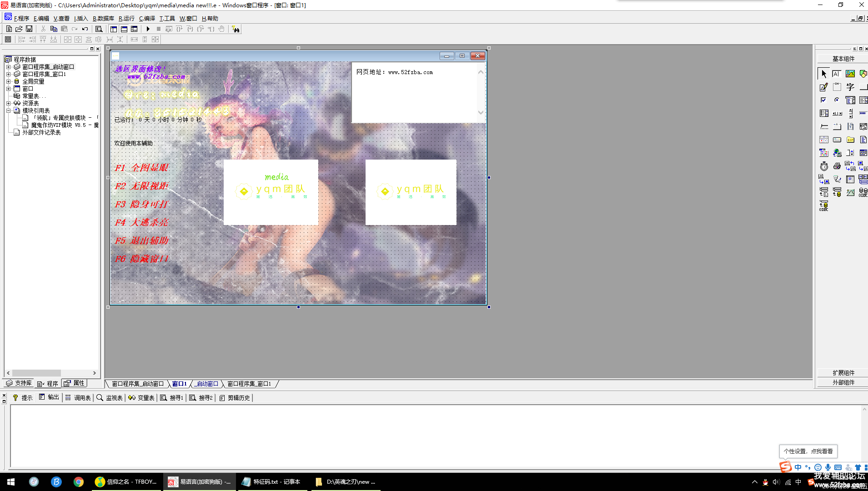Select the yellow DIR directory box component
The height and width of the screenshot is (491, 868).
point(850,140)
